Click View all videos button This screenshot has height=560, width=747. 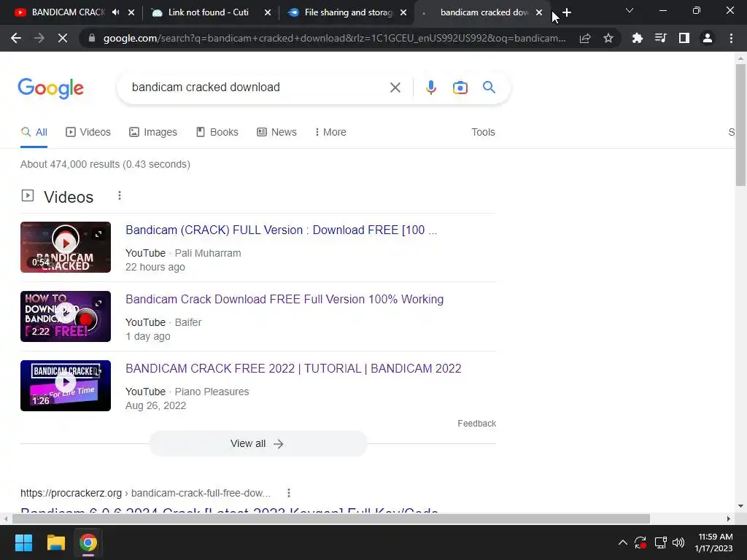click(x=258, y=443)
